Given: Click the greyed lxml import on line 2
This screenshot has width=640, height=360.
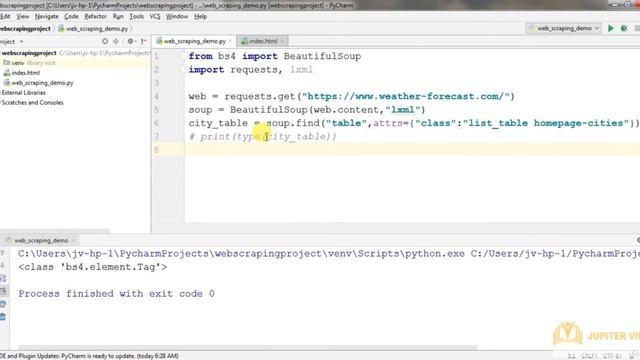Looking at the screenshot, I should tap(301, 70).
